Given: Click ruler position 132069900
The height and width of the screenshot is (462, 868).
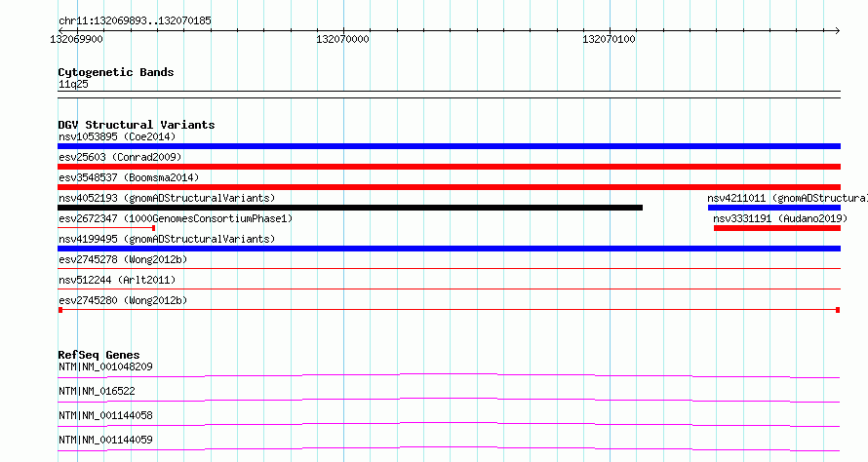Looking at the screenshot, I should click(x=76, y=39).
